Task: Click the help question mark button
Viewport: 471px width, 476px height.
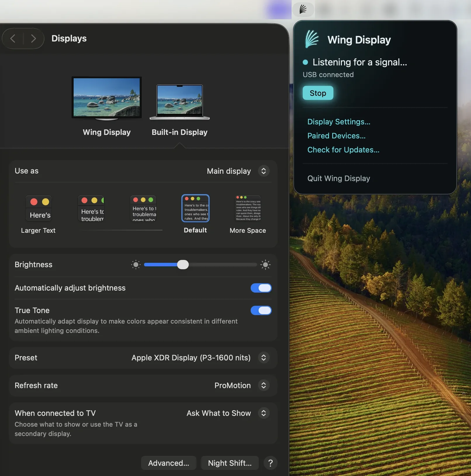Action: click(x=271, y=463)
